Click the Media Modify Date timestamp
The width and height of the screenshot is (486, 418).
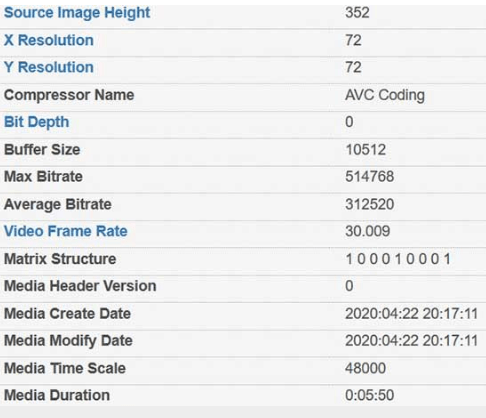[x=412, y=341]
